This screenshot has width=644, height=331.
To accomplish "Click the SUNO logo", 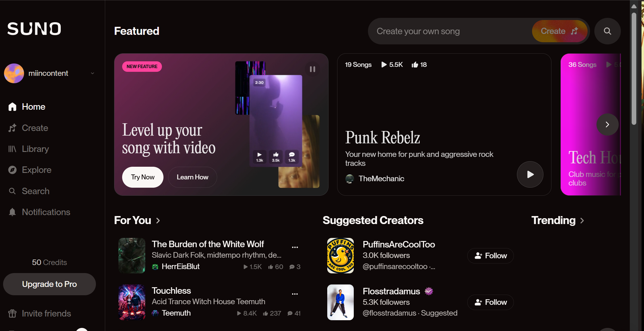I will pos(34,29).
